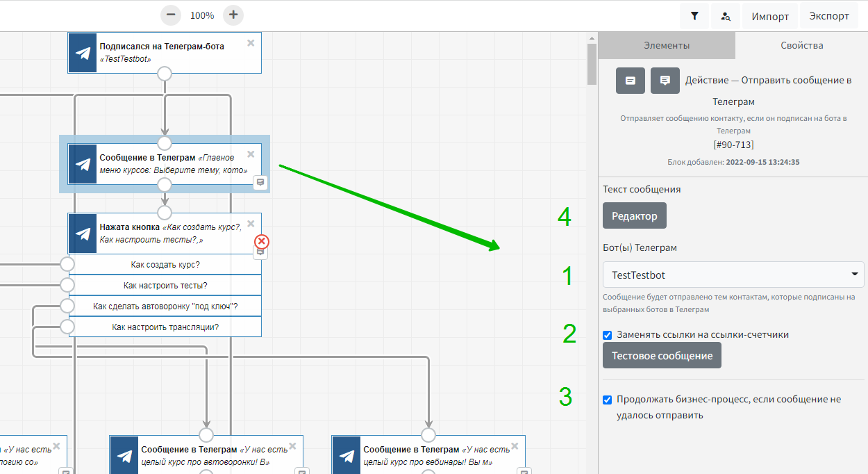Image resolution: width=868 pixels, height=474 pixels.
Task: Click the zoom in plus button
Action: click(x=233, y=15)
